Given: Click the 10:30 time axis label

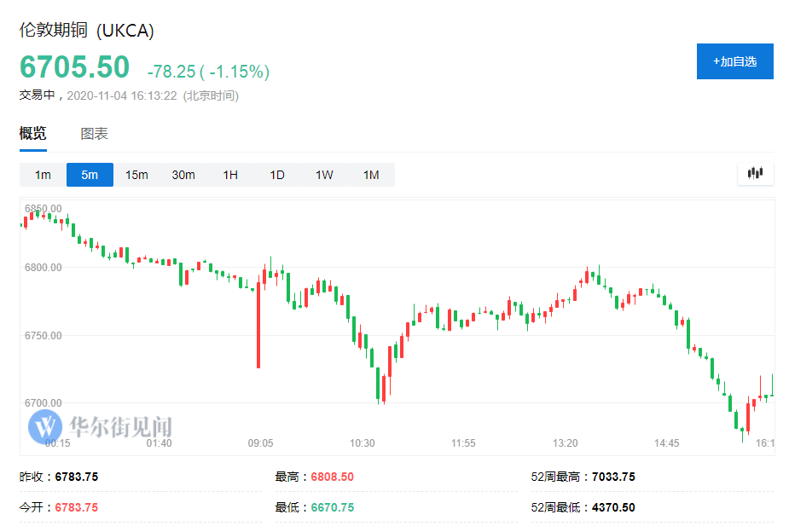Looking at the screenshot, I should click(363, 443).
